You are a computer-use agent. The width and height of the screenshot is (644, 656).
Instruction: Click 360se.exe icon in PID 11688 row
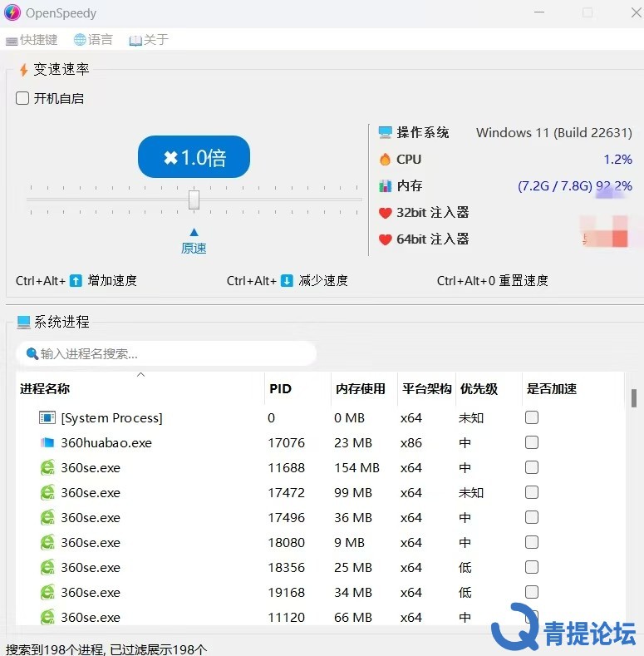(x=47, y=468)
